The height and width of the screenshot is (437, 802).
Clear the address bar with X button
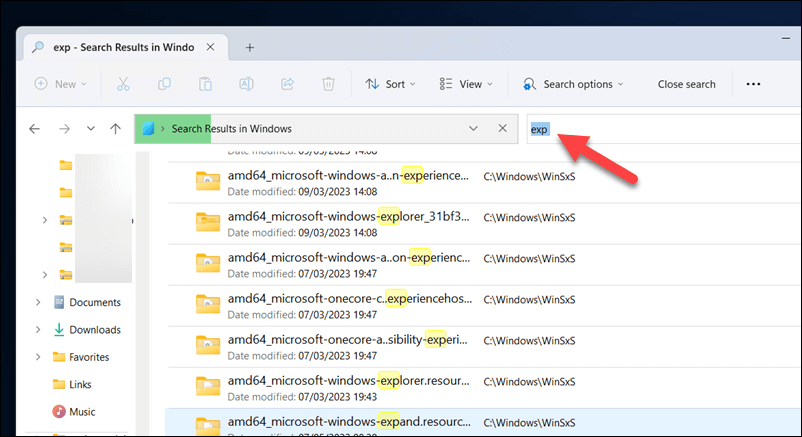click(502, 129)
